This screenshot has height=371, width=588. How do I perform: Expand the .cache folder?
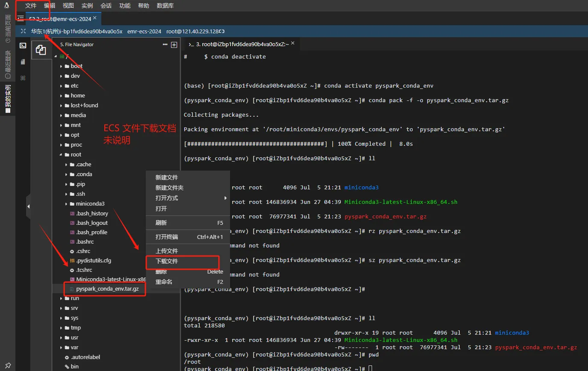66,165
